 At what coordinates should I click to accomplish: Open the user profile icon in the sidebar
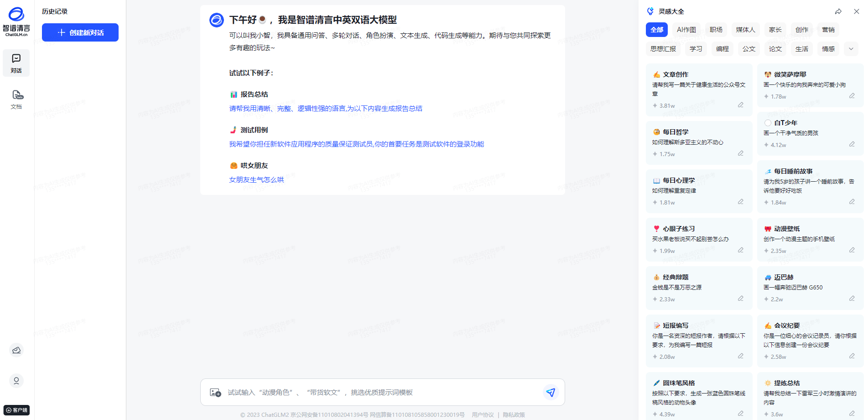[16, 380]
